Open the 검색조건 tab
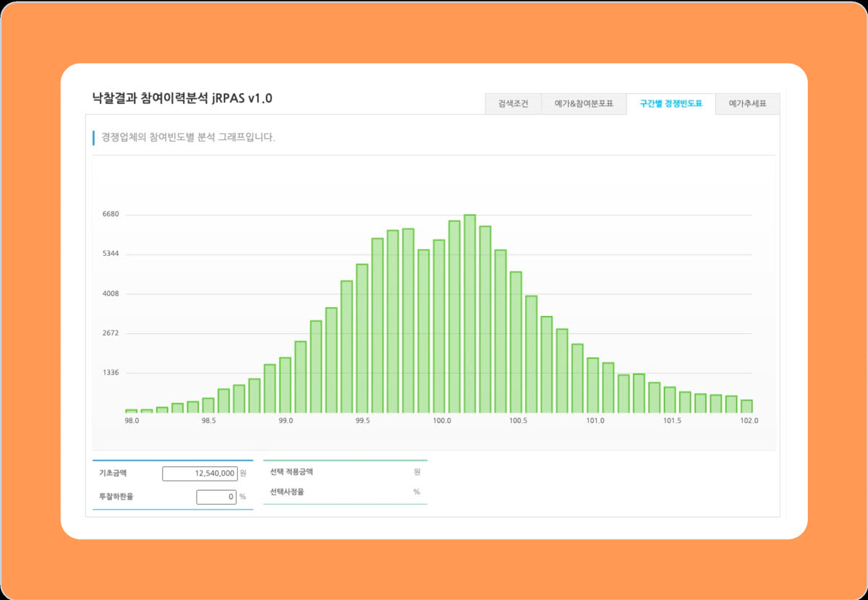 click(513, 103)
